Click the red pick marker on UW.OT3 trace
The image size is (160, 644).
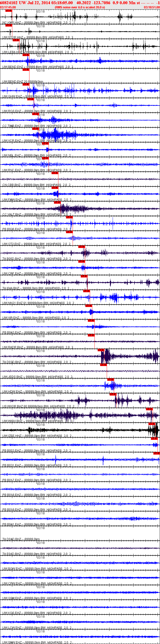(69, 232)
